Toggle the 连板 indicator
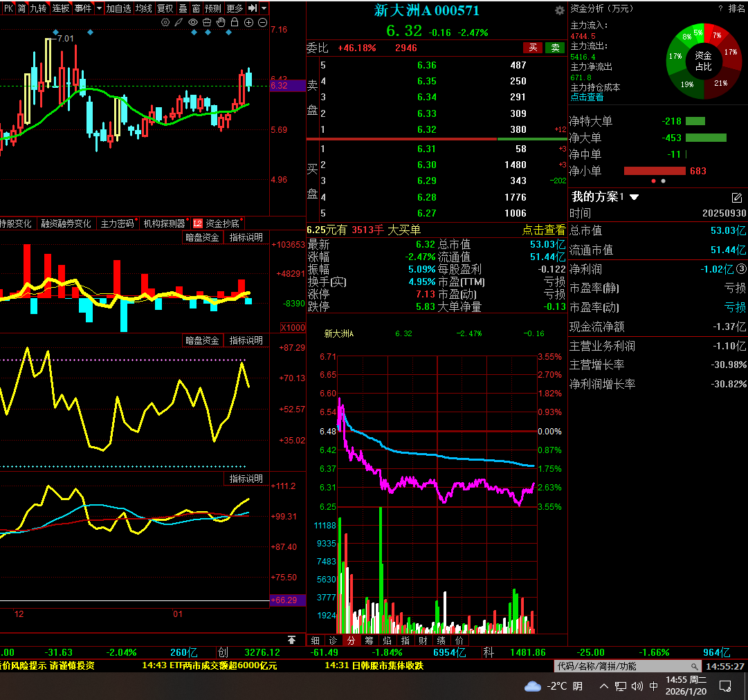 (61, 8)
